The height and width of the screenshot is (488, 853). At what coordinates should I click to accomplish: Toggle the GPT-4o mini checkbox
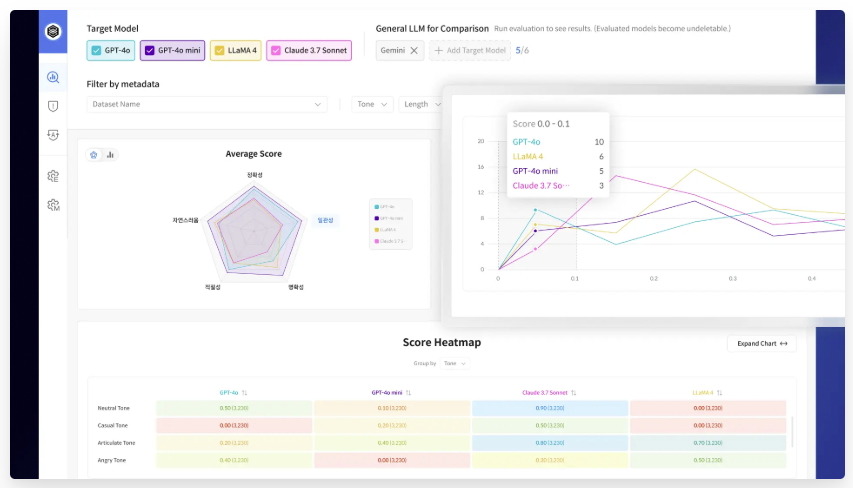point(150,50)
